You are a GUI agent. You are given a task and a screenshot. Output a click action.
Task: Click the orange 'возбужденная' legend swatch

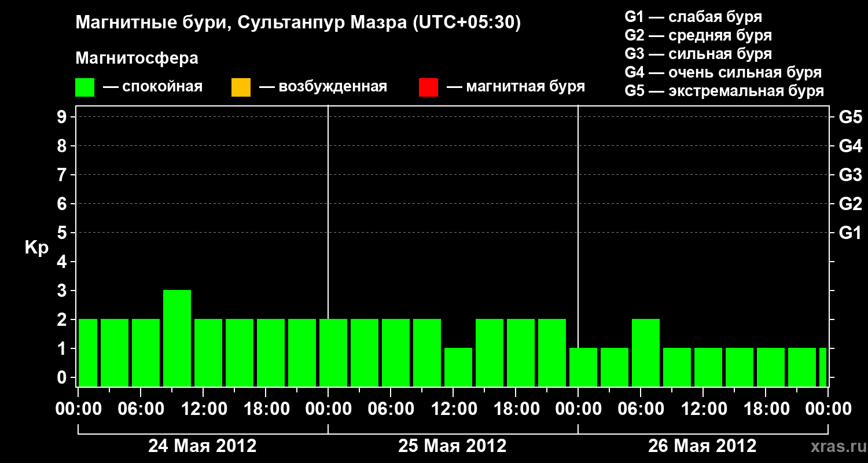241,87
